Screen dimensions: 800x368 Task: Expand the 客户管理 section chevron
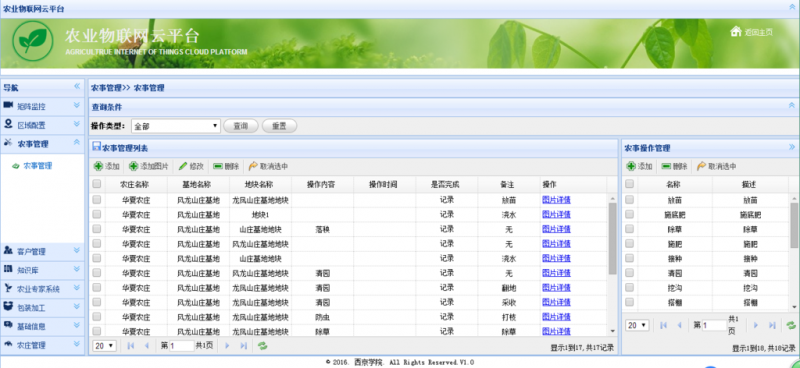pos(77,250)
